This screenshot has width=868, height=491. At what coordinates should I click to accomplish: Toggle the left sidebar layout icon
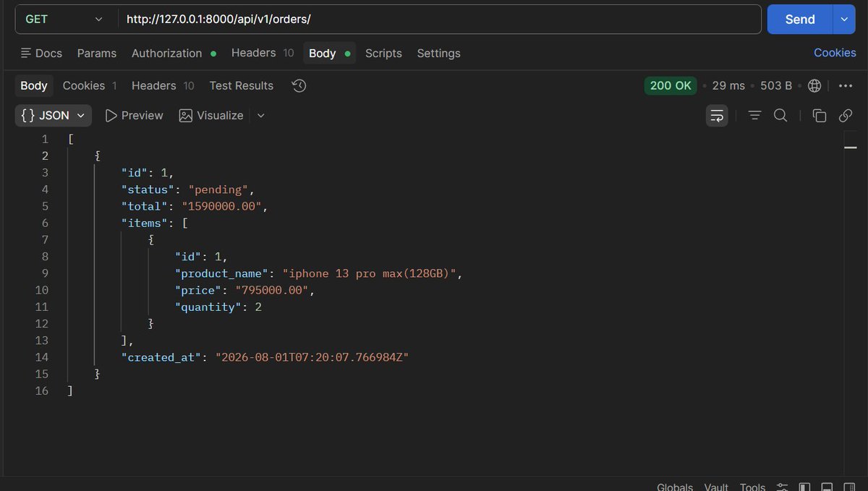(x=804, y=487)
